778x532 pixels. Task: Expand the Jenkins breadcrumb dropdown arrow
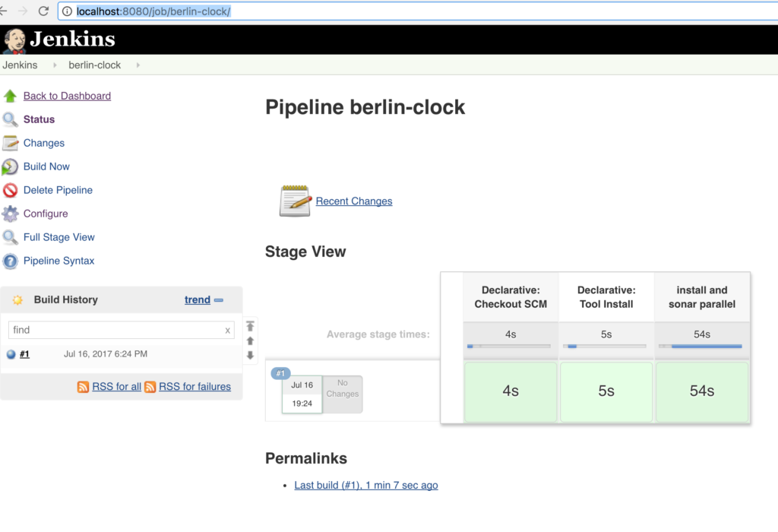point(55,65)
